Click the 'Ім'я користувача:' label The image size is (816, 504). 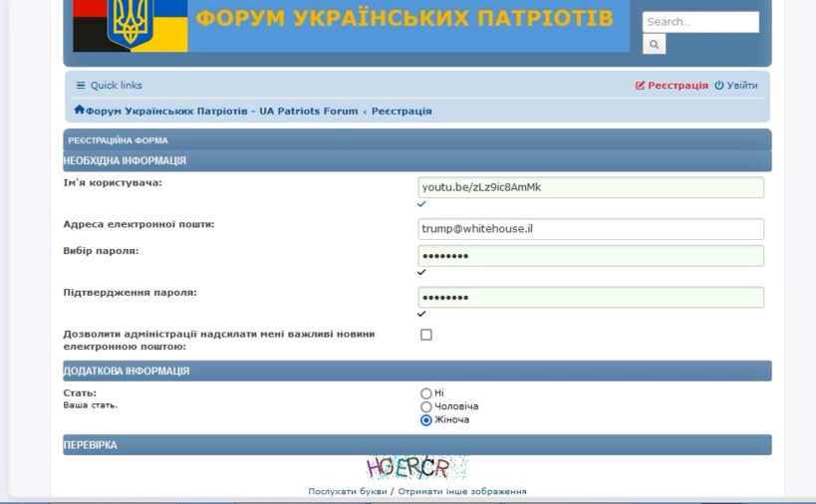click(113, 182)
